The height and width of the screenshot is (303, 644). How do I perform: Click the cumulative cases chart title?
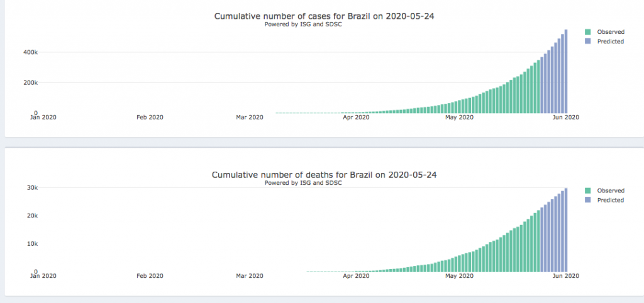point(324,16)
